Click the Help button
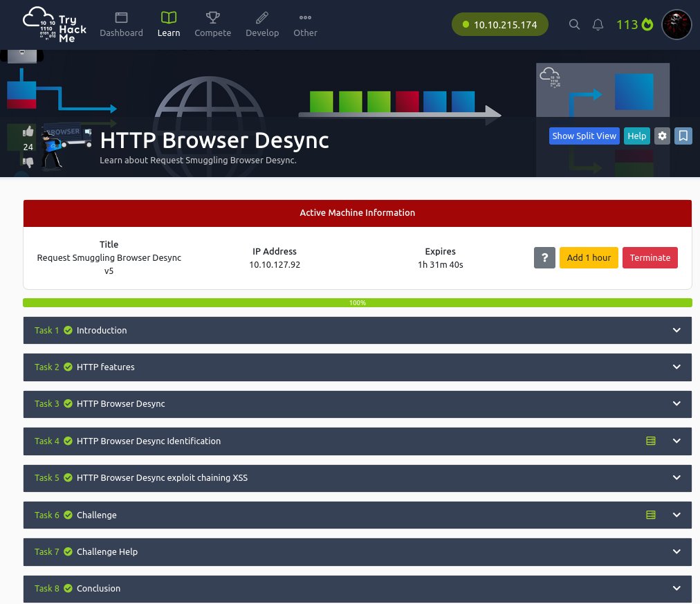The height and width of the screenshot is (604, 700). 636,136
